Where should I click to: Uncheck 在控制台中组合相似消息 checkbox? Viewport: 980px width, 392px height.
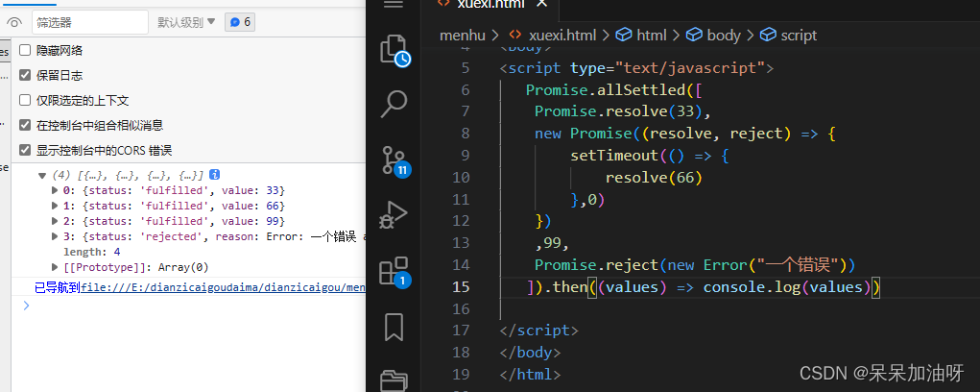click(x=25, y=125)
